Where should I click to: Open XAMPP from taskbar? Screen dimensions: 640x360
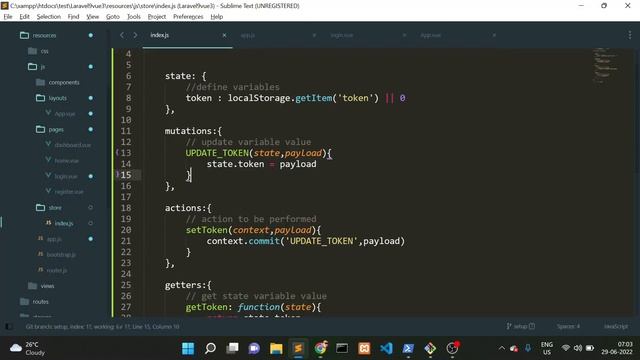[x=364, y=348]
